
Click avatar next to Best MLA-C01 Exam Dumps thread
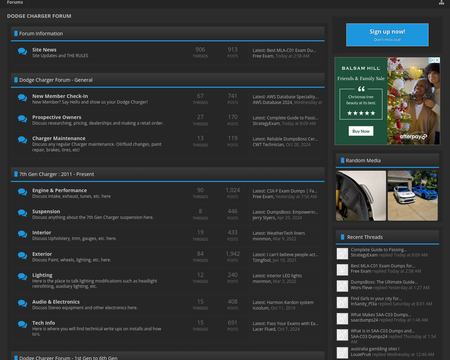(x=342, y=269)
